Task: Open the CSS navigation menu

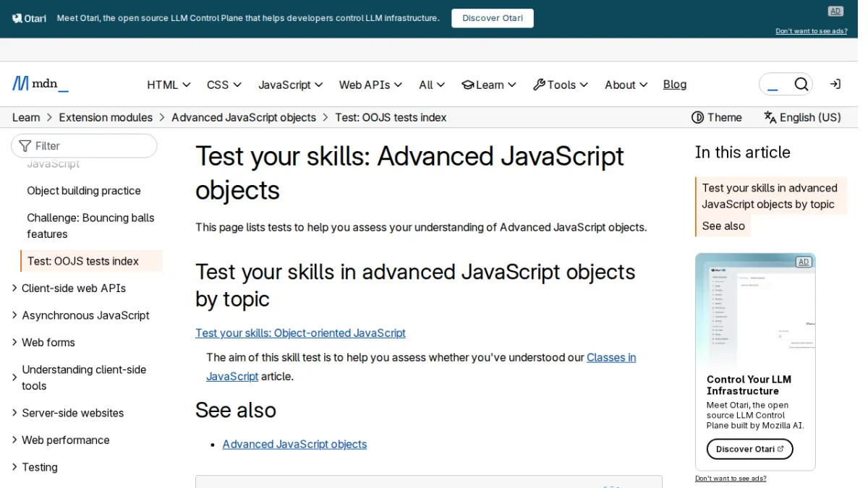Action: (224, 85)
